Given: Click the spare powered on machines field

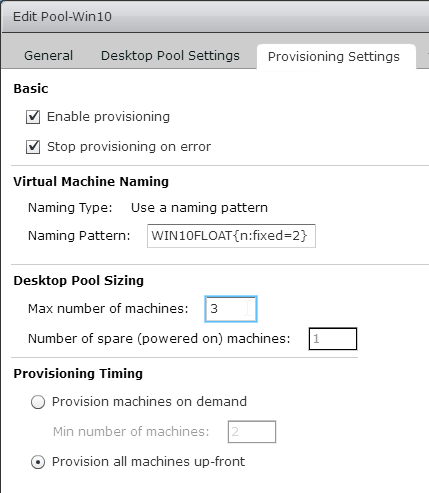Looking at the screenshot, I should coord(333,339).
